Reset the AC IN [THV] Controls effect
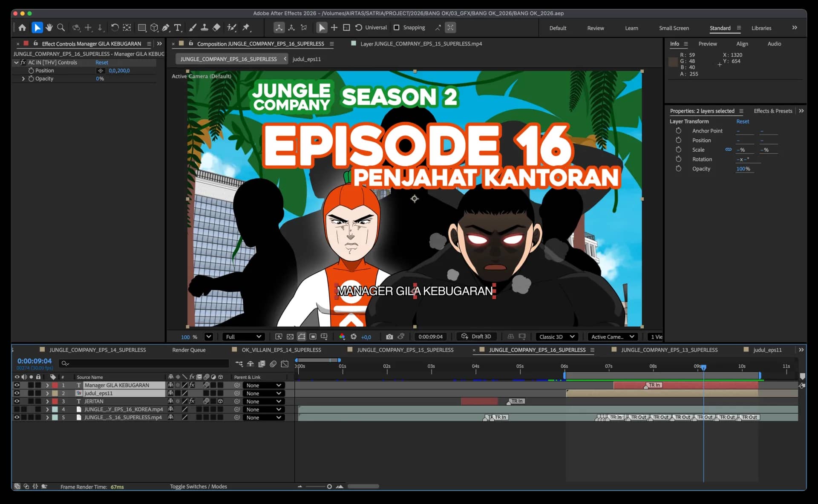The image size is (818, 504). point(101,63)
